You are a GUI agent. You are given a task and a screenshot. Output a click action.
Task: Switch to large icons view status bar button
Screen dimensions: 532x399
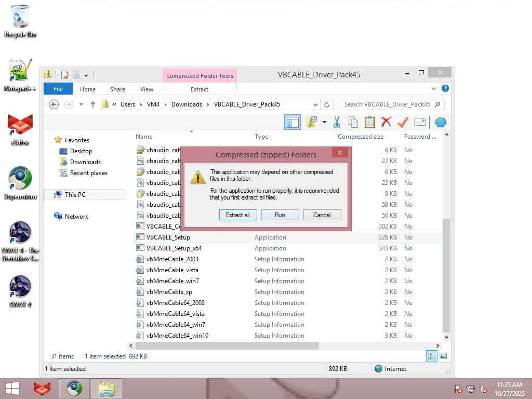[x=443, y=356]
